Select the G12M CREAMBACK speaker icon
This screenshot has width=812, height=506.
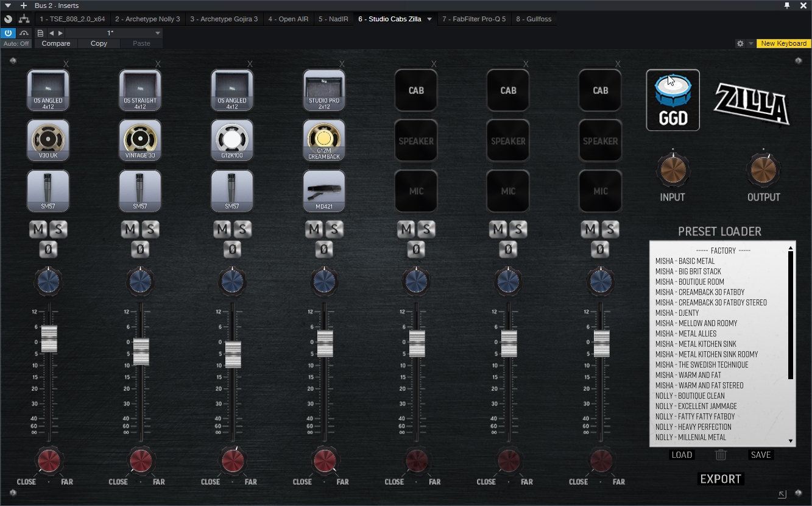324,140
